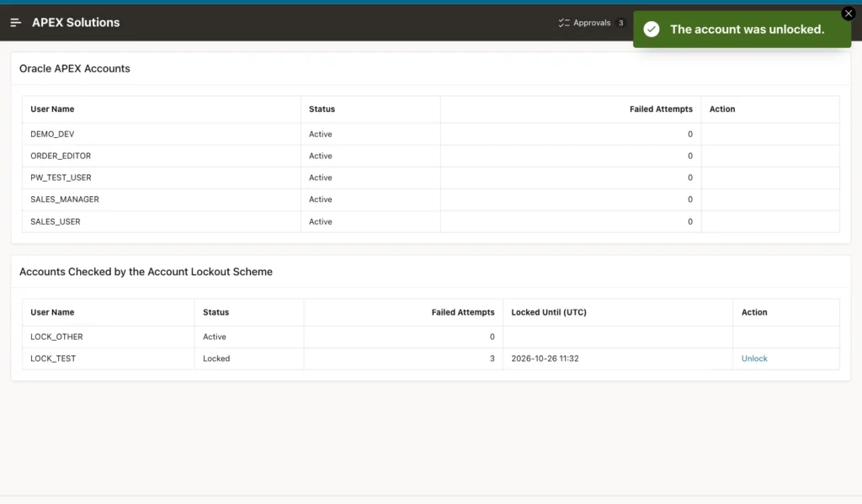Viewport: 862px width, 504px height.
Task: Unlock the LOCK_TEST account
Action: pyautogui.click(x=754, y=358)
